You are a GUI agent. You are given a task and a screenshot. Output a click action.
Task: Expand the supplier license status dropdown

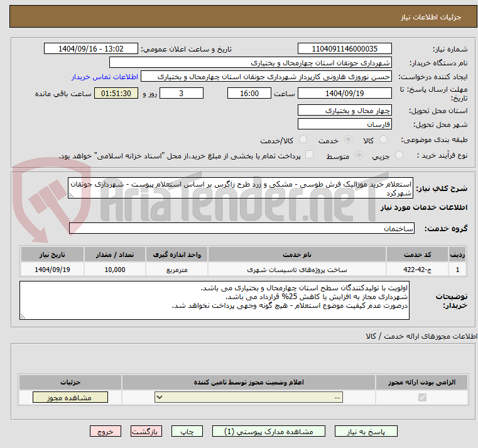click(250, 398)
